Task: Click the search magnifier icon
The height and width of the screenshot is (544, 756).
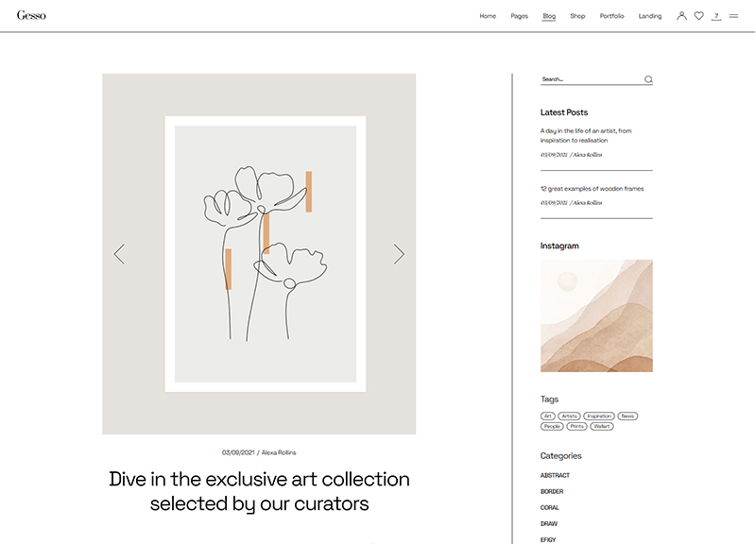Action: 648,79
